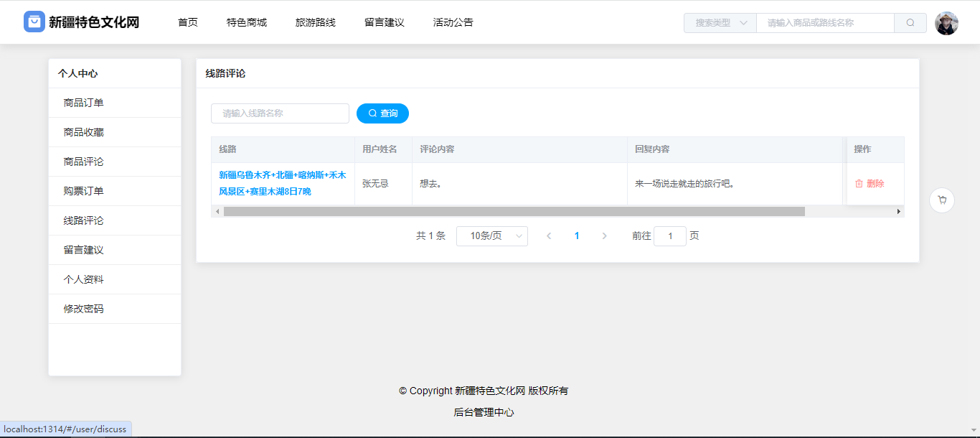Click the 后台管理中心 footer link
980x438 pixels.
point(484,412)
